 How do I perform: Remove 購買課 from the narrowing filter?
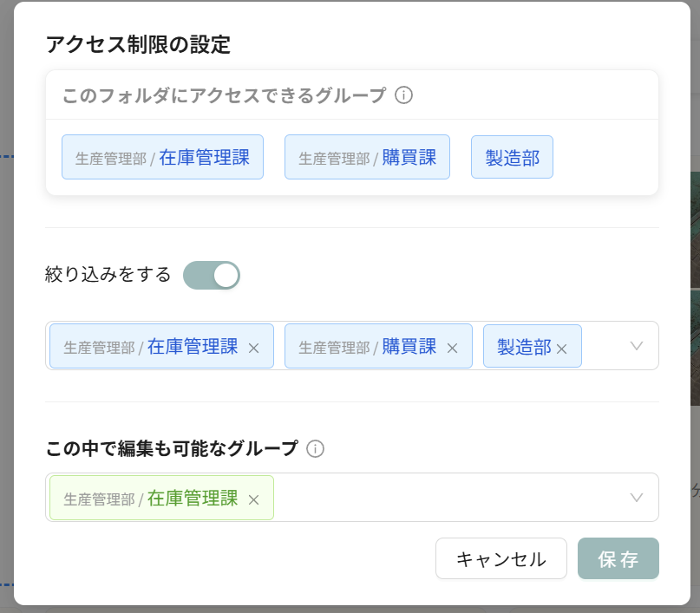(452, 348)
